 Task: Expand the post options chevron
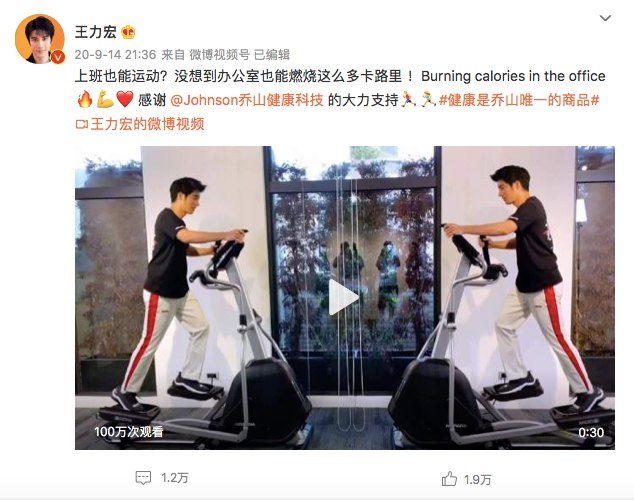605,18
